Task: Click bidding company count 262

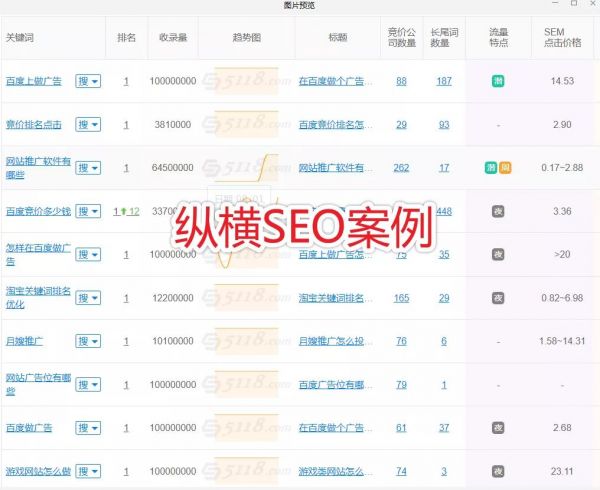Action: point(401,168)
